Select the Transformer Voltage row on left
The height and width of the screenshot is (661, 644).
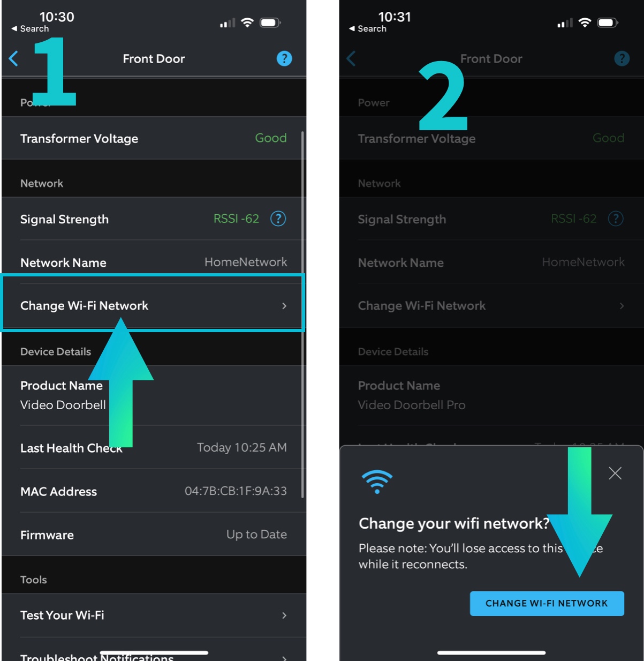(153, 138)
